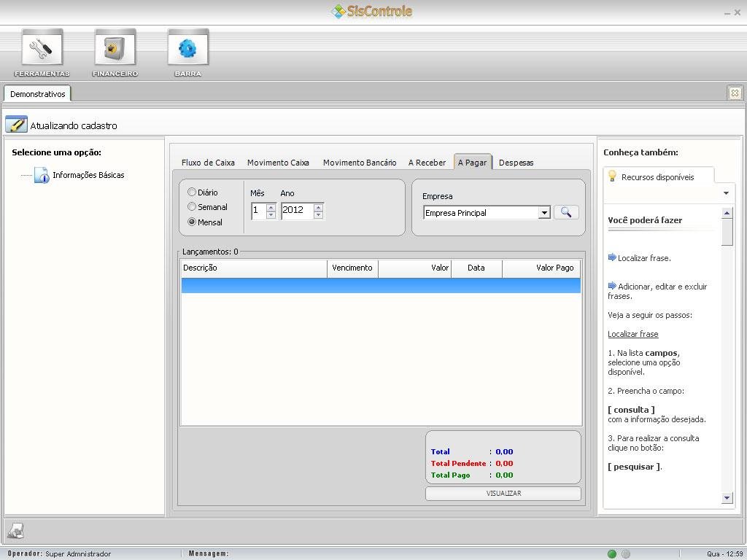
Task: Expand the Recursos disponíveis panel arrow
Action: 726,193
